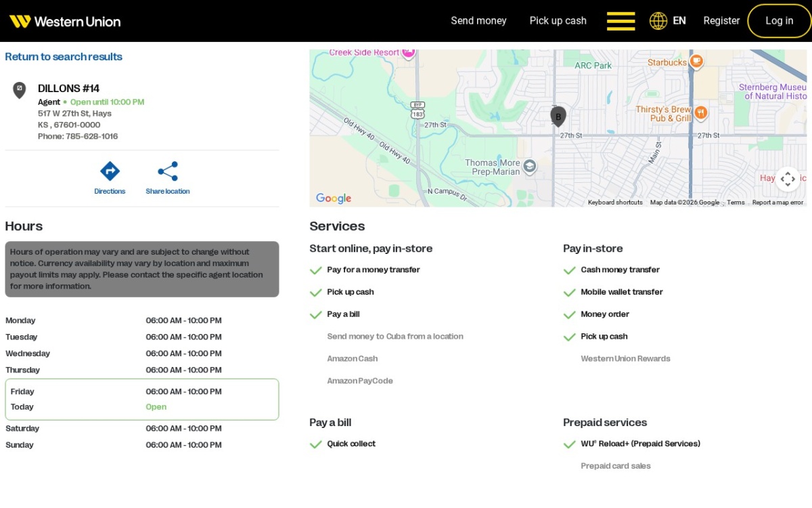Viewport: 812px width, 508px height.
Task: Click map marker B on 27th St
Action: pos(558,116)
